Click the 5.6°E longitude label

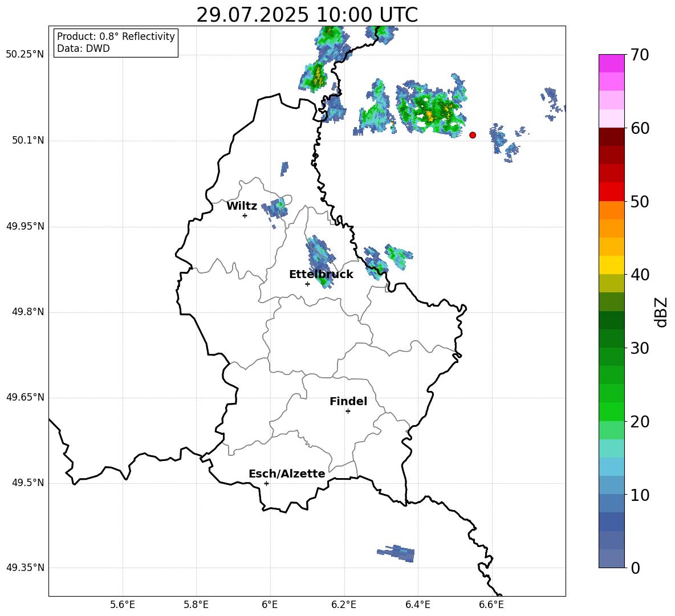[123, 605]
